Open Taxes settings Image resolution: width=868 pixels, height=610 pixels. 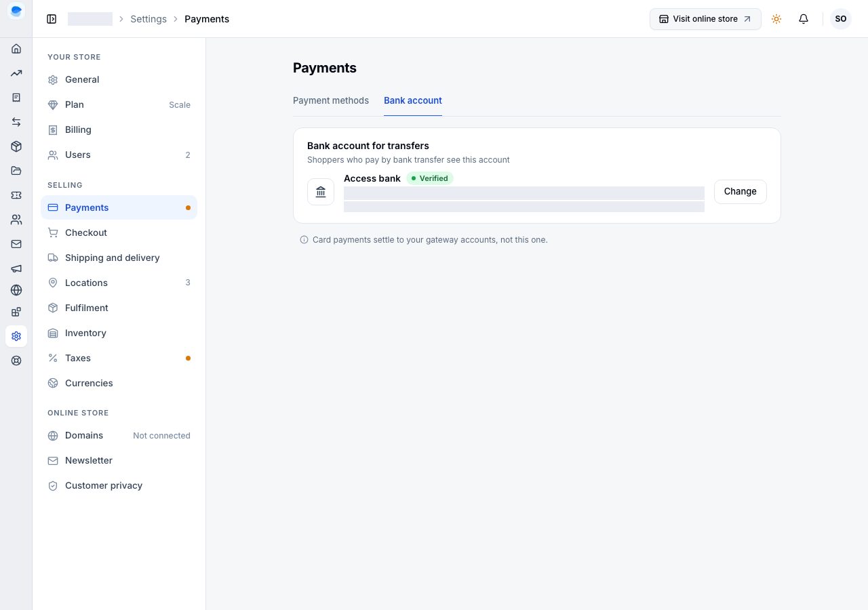[119, 358]
